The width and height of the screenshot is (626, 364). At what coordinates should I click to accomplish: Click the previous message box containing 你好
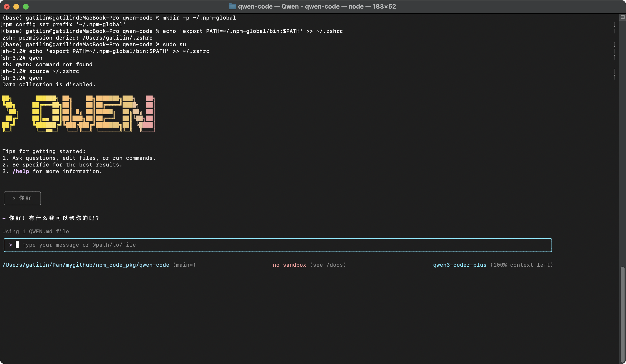point(22,198)
